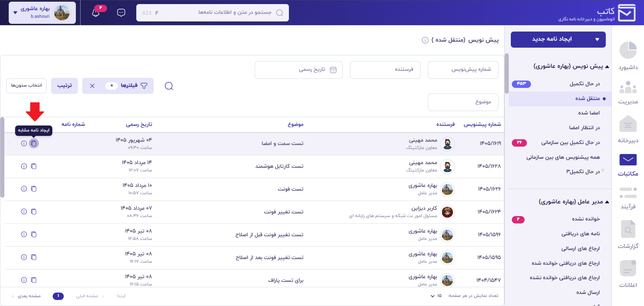Image resolution: width=644 pixels, height=306 pixels.
Task: Open the تاریخ رسمی date picker field
Action: 299,70
